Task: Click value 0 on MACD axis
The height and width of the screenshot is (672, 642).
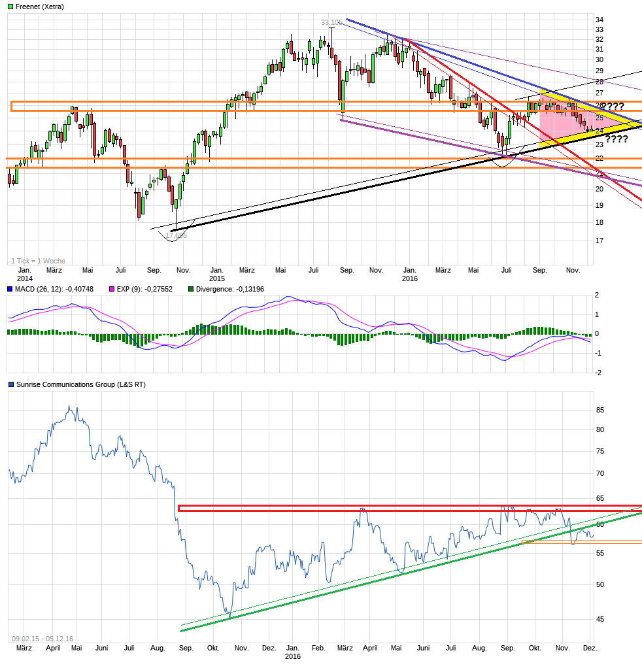Action: click(x=597, y=334)
